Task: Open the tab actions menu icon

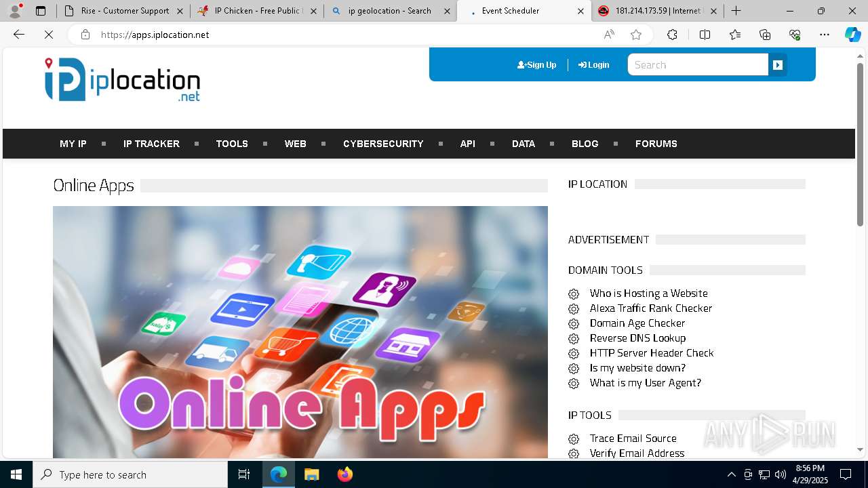Action: 41,11
